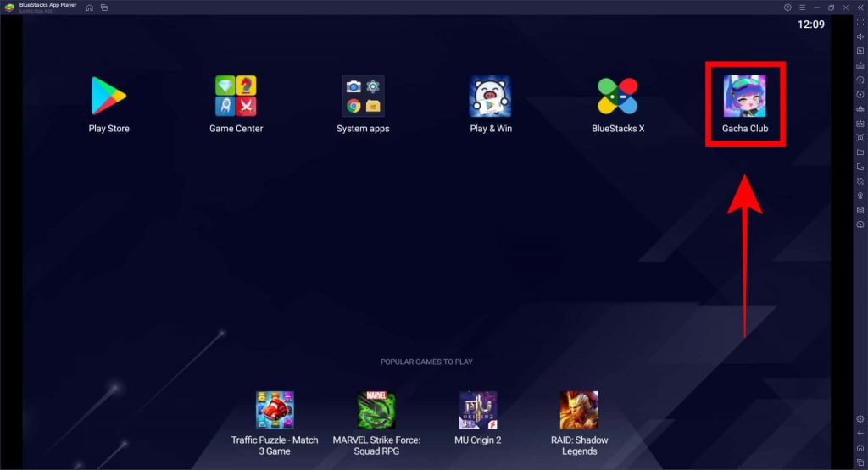This screenshot has height=470, width=868.
Task: Collapse the side toolbar with double chevron
Action: pyautogui.click(x=860, y=8)
